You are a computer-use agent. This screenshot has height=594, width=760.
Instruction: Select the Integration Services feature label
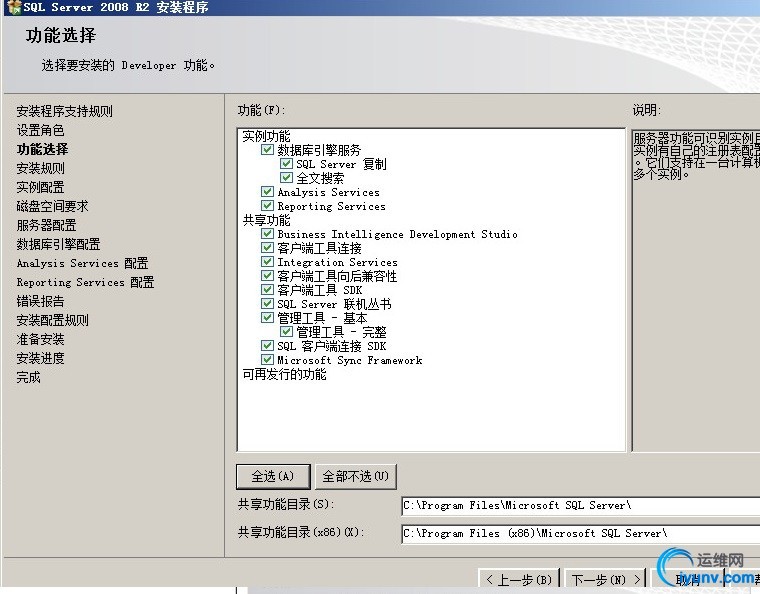[x=337, y=262]
